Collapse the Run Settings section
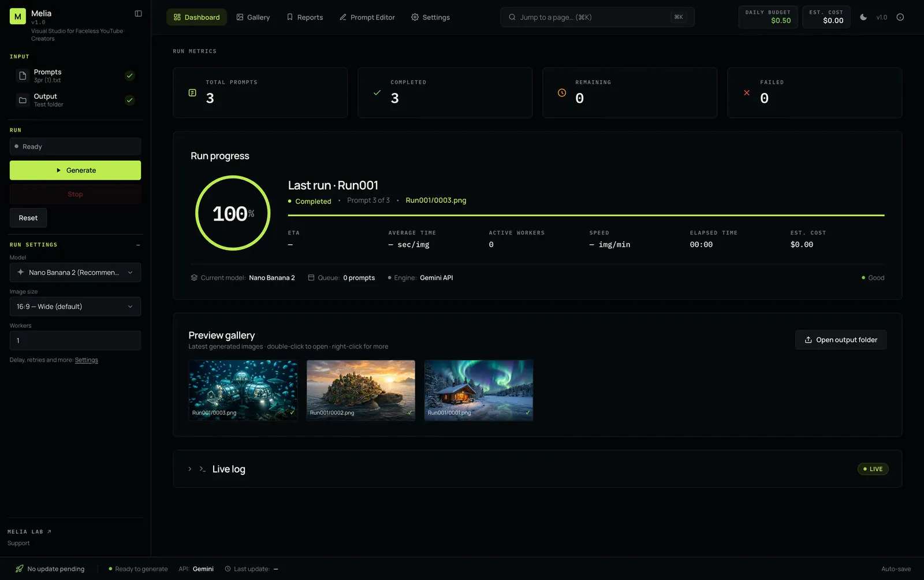The image size is (924, 580). click(138, 245)
